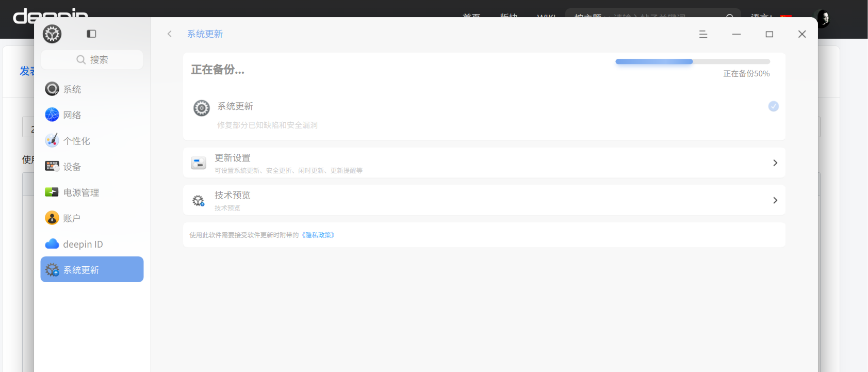The width and height of the screenshot is (868, 372).
Task: Select the 账户 accounts icon
Action: [x=52, y=218]
